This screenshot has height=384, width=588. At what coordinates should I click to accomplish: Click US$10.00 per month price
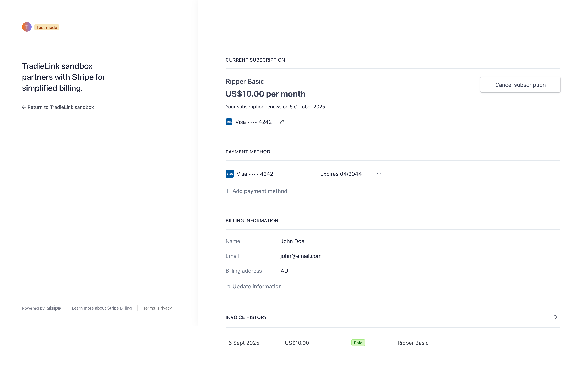click(x=265, y=94)
